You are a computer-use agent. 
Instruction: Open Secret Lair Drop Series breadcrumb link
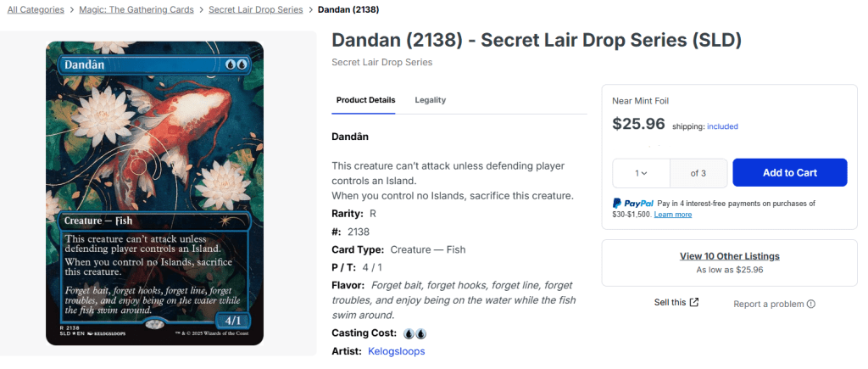coord(255,10)
